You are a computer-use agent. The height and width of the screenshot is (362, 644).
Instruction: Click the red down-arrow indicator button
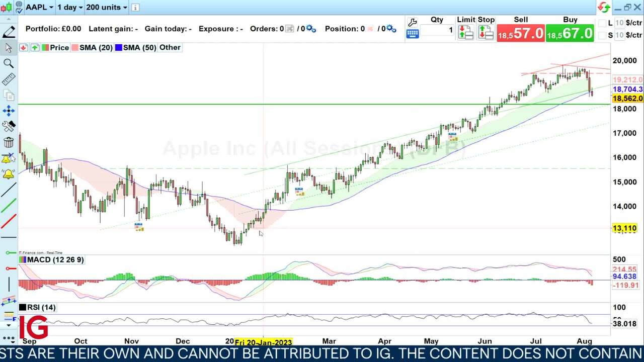pos(24,47)
